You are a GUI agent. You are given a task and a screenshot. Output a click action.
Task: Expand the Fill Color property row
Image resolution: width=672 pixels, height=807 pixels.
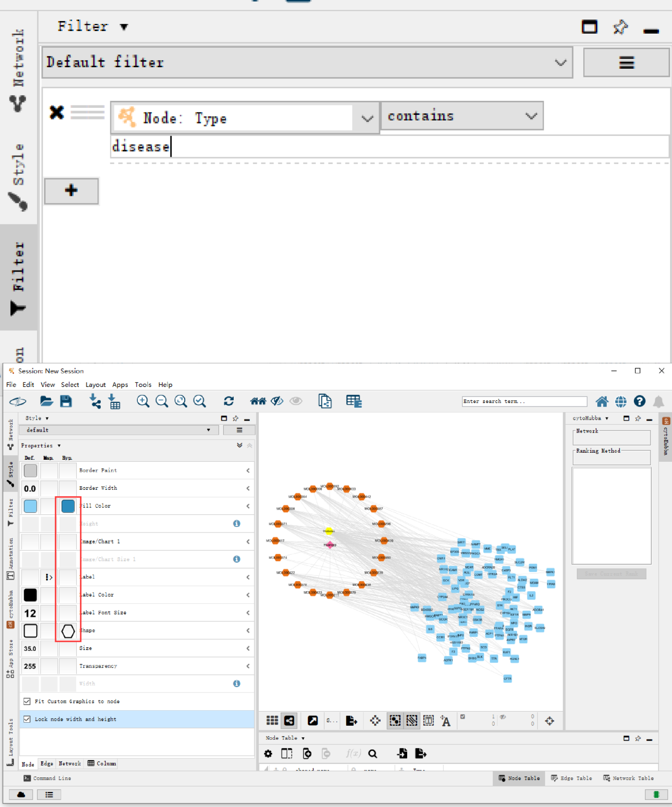[x=248, y=506]
